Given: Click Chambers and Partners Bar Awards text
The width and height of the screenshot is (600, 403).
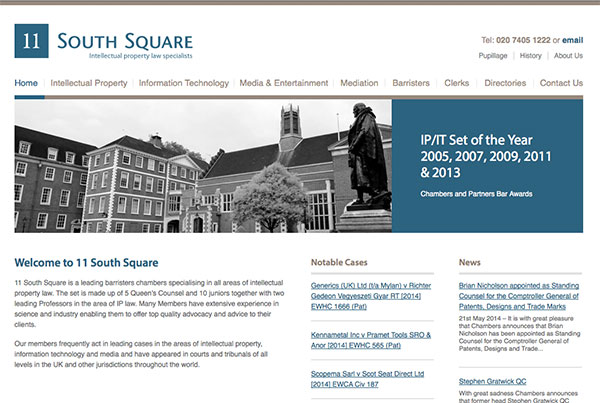Looking at the screenshot, I should (x=476, y=194).
